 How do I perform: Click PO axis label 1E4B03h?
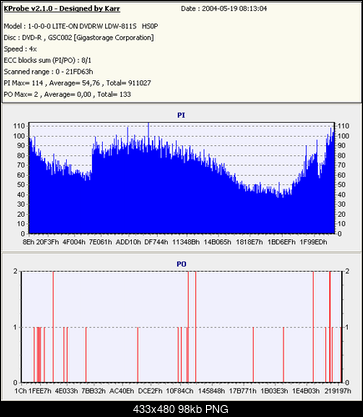tap(306, 391)
